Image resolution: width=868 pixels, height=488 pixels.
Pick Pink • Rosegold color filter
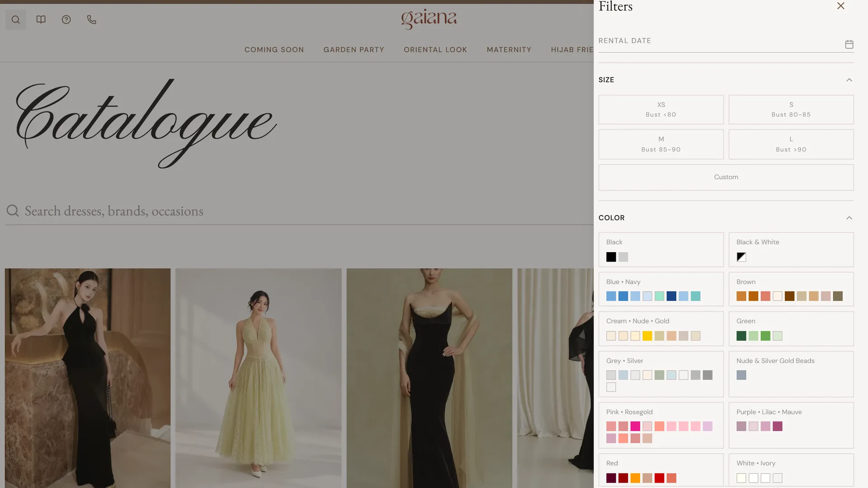[661, 425]
